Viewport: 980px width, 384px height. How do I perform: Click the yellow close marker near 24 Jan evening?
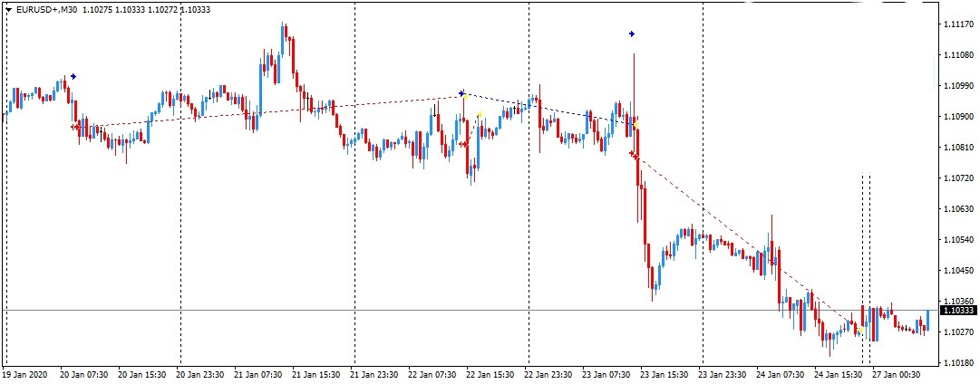pos(860,330)
